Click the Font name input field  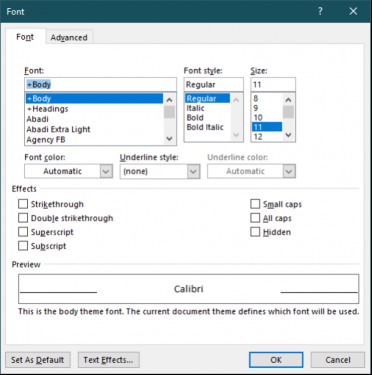(x=100, y=85)
